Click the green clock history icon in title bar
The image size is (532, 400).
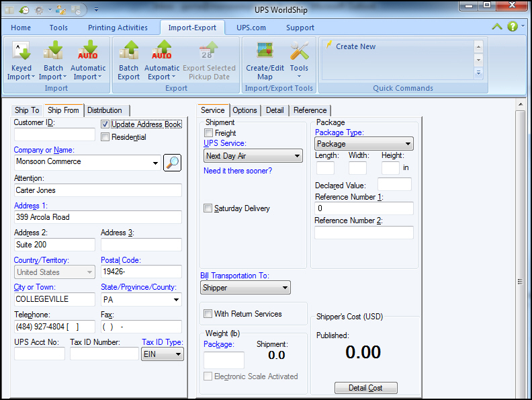point(24,10)
